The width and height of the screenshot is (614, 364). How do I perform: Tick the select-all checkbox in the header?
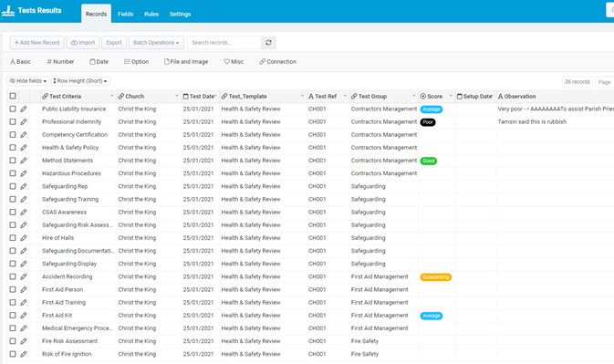[13, 96]
